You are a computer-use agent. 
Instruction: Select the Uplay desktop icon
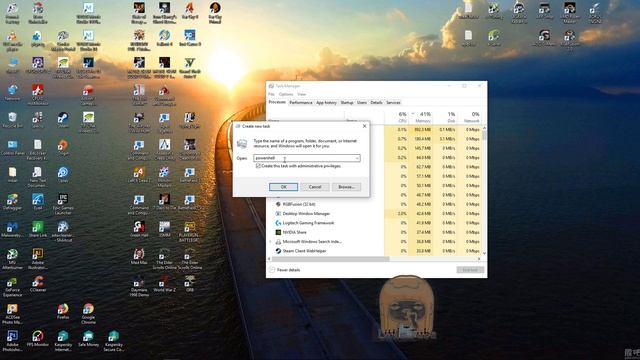pos(63,175)
